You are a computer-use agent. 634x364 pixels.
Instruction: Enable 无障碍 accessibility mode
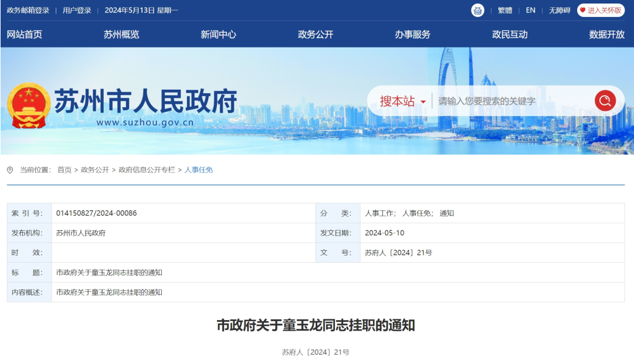(560, 10)
